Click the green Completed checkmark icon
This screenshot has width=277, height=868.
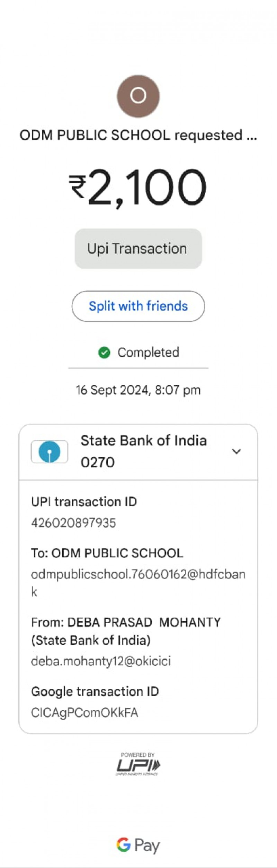point(104,353)
